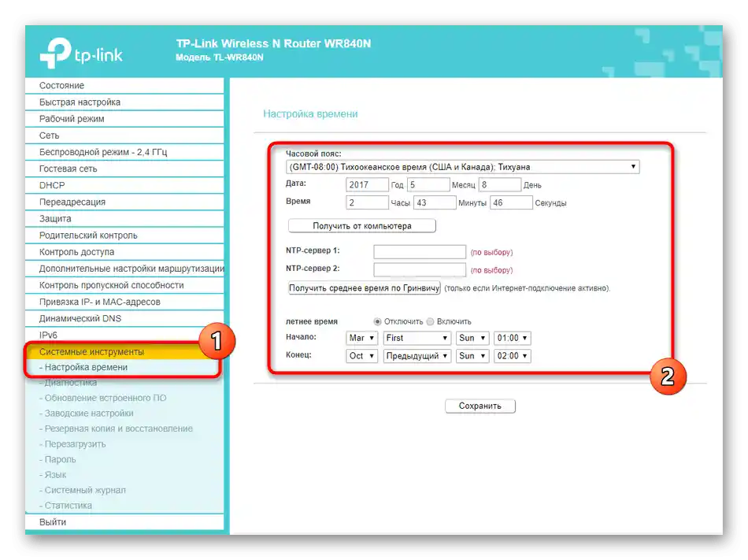Open the DHCP menu item
The image size is (748, 560).
tap(124, 186)
